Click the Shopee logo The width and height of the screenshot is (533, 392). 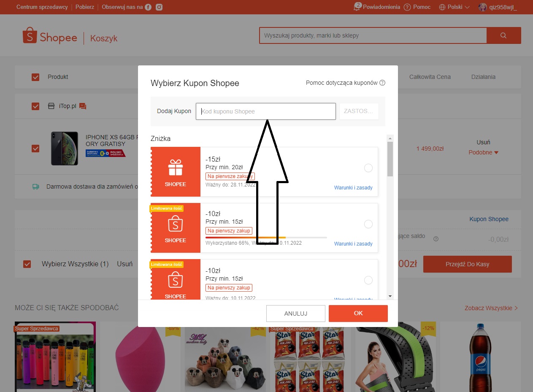(50, 36)
